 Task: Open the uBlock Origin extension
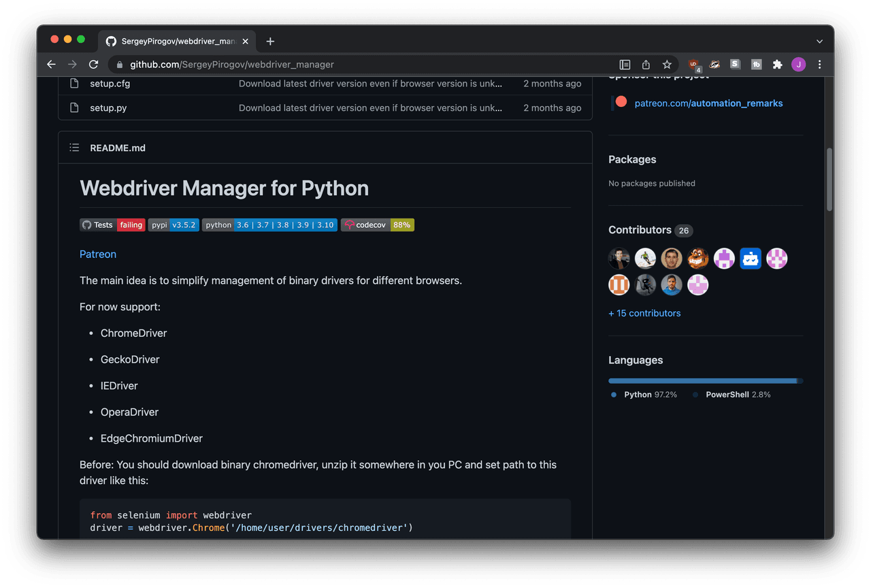tap(694, 65)
